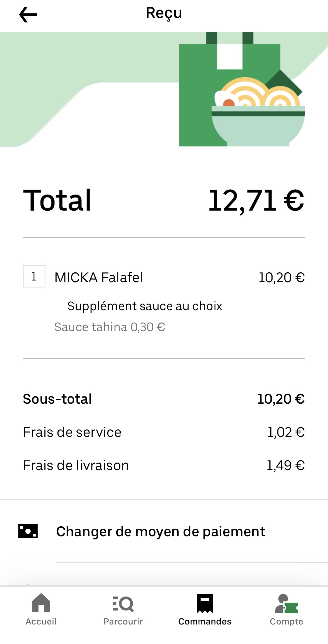Tap the MICKA Falafel item name

coord(99,277)
